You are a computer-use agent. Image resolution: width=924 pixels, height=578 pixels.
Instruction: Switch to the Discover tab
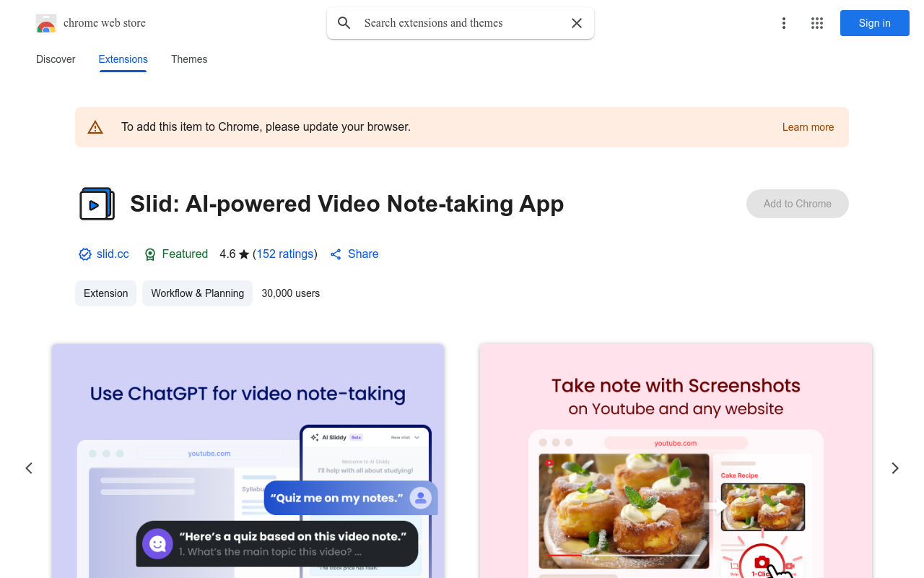coord(56,59)
